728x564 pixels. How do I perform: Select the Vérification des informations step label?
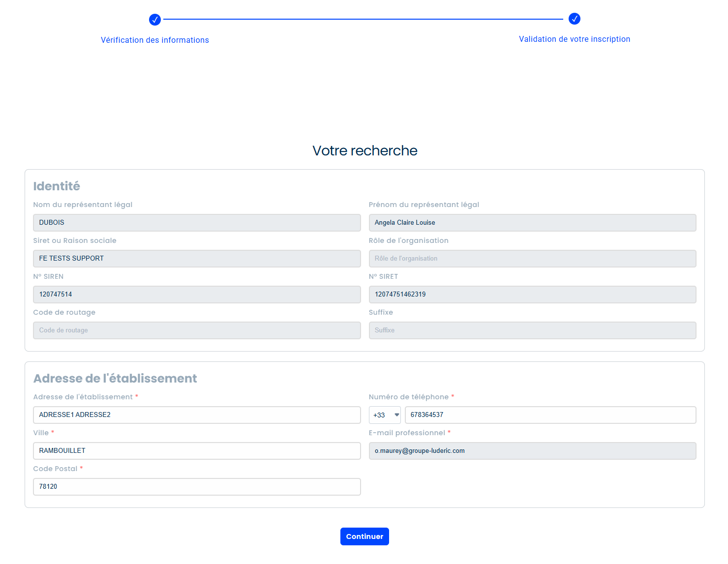point(155,40)
